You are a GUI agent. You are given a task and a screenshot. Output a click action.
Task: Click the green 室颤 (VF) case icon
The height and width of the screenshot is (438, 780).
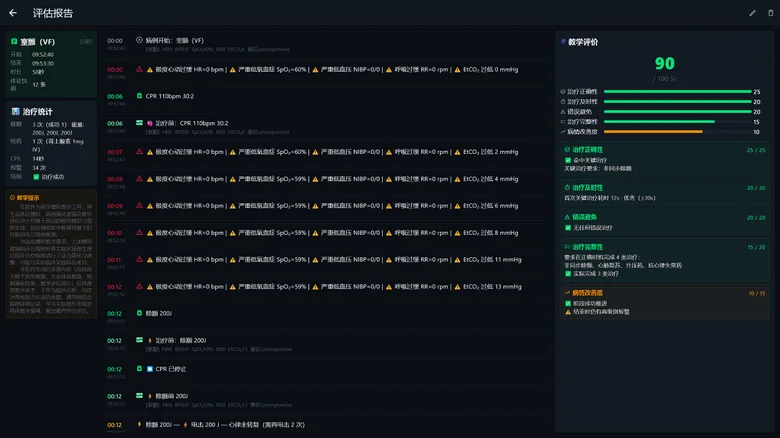point(14,42)
